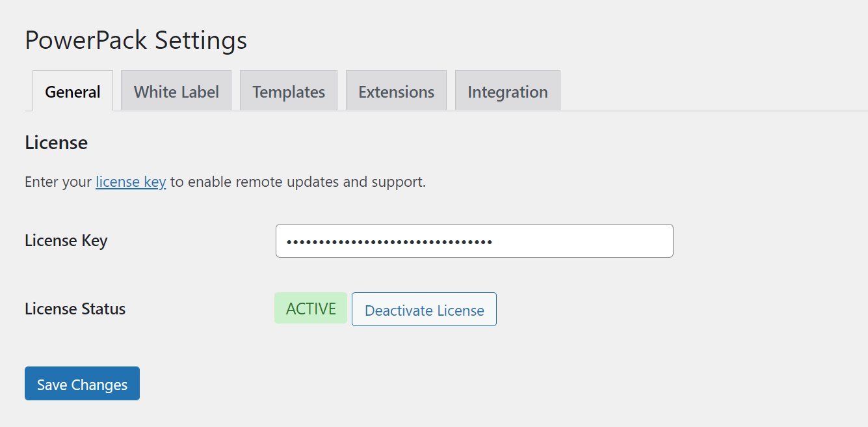Screen dimensions: 868x427
Task: Click the License Key field label
Action: coord(66,240)
